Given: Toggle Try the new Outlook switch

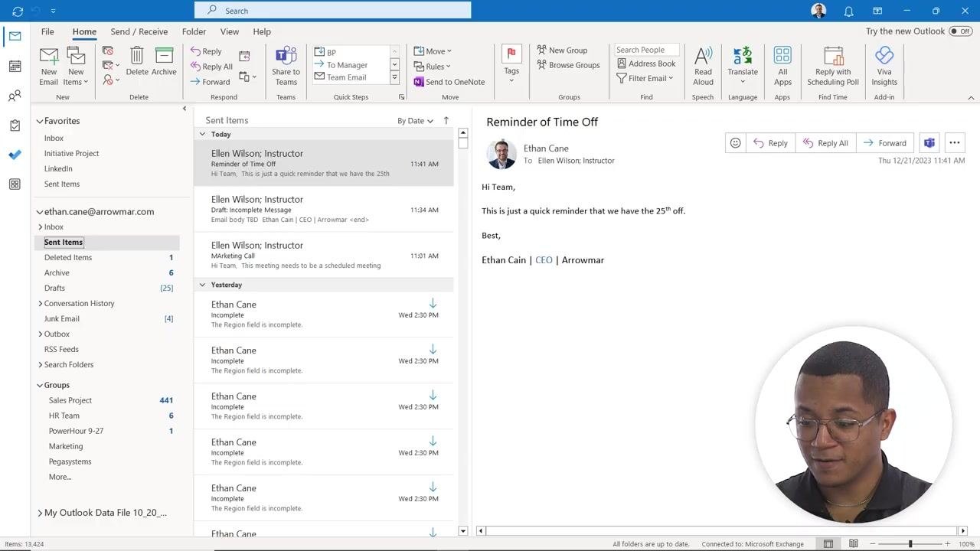Looking at the screenshot, I should pyautogui.click(x=959, y=31).
